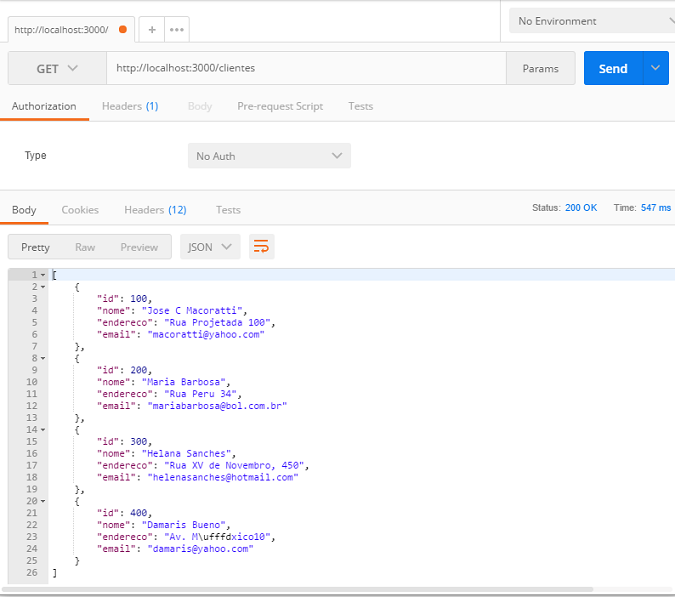Click the "Maria Barbosa" name value
Screen dimensions: 675x597
184,382
